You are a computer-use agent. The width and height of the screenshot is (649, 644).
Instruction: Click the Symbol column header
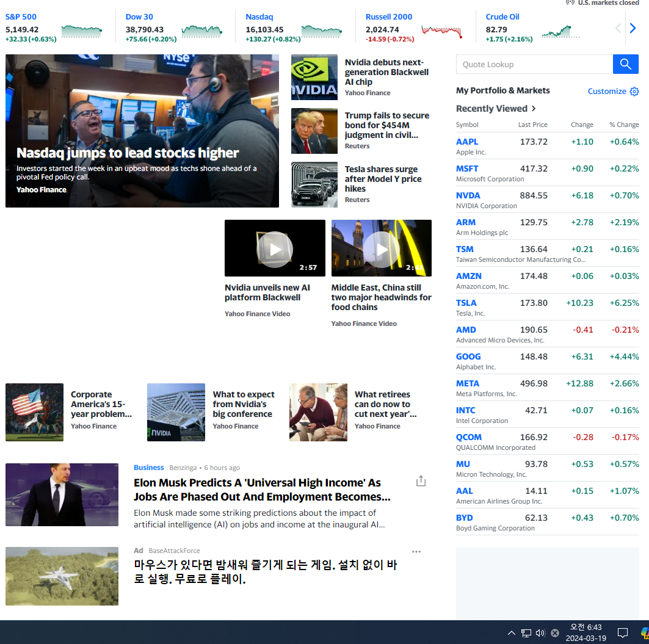pyautogui.click(x=467, y=125)
